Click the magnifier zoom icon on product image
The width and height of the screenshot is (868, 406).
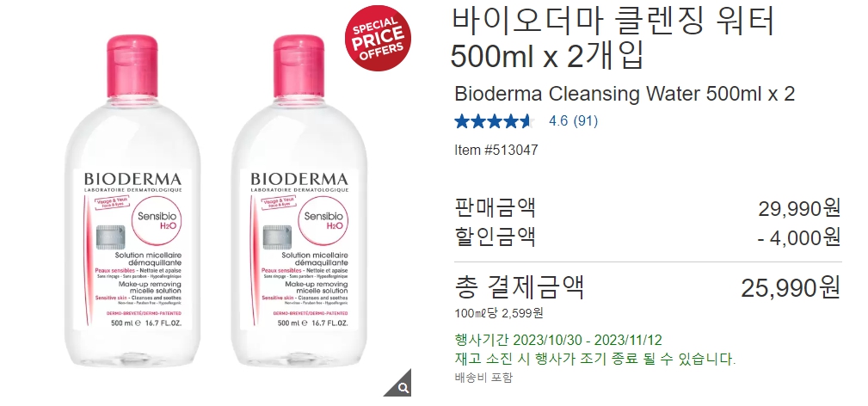pyautogui.click(x=402, y=385)
